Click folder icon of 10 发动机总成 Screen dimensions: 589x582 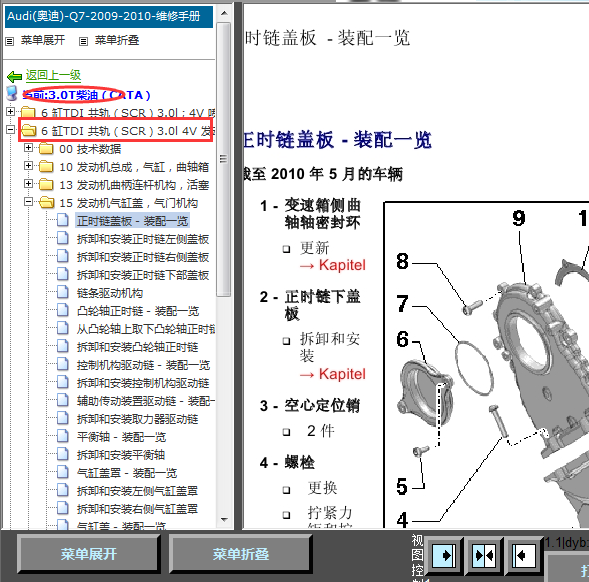[46, 166]
